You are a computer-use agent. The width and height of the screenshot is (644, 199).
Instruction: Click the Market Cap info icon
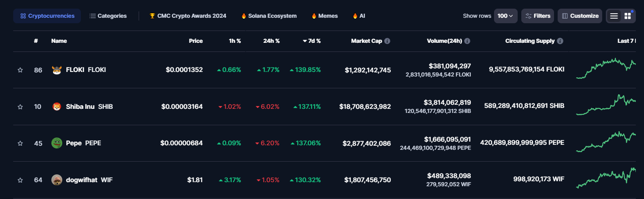coord(387,41)
